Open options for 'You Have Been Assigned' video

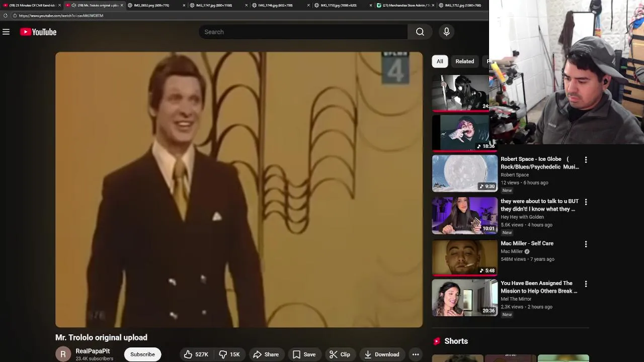pyautogui.click(x=586, y=284)
